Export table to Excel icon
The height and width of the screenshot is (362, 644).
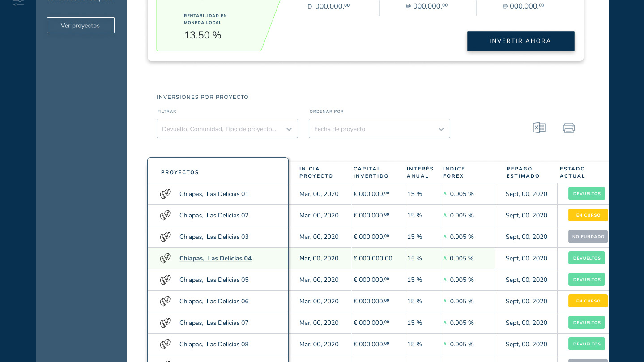539,128
